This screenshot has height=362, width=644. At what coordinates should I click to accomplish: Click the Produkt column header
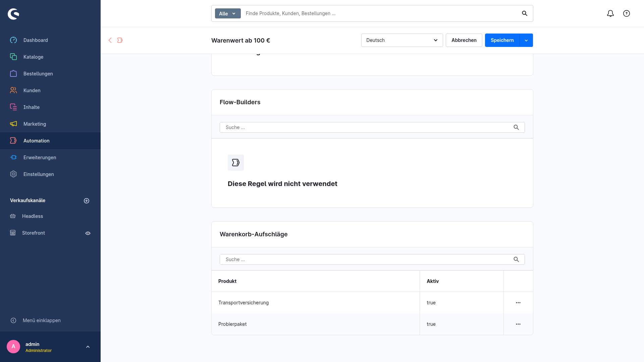(316, 281)
